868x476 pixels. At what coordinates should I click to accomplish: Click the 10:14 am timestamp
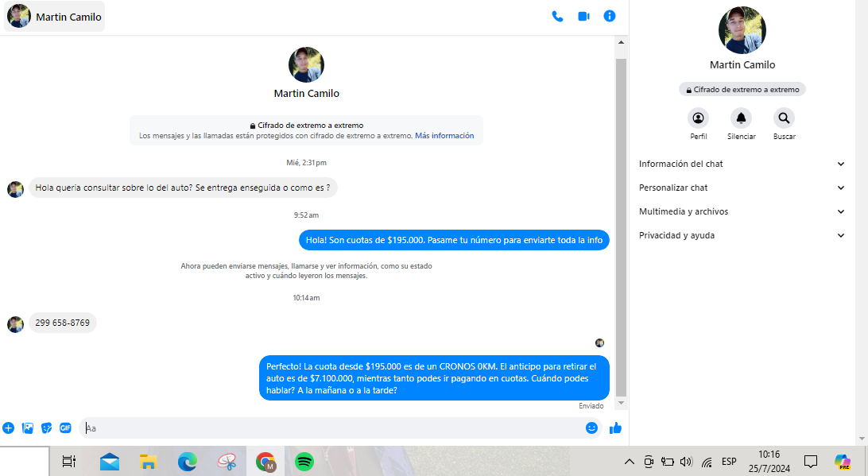tap(306, 298)
